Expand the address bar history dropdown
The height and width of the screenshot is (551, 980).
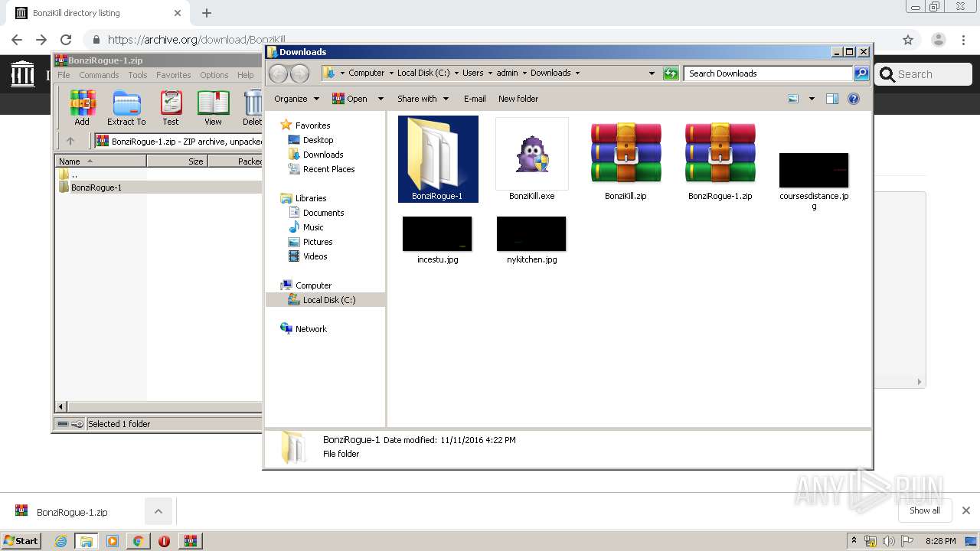click(652, 73)
